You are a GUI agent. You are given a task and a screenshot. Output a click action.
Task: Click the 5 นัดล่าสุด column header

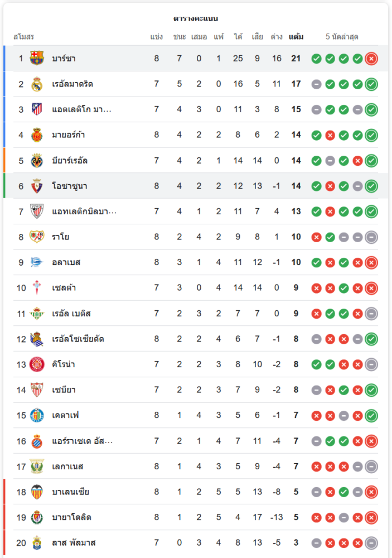click(342, 37)
